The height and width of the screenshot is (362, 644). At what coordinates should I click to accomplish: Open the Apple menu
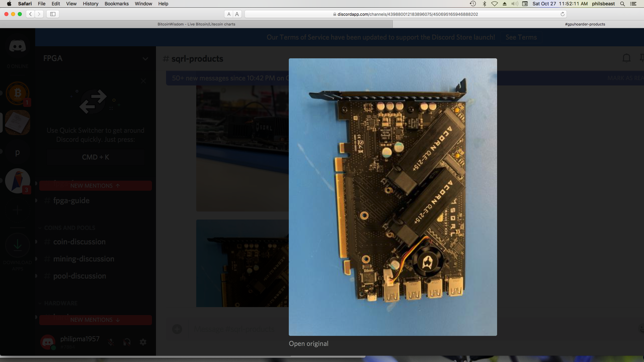pyautogui.click(x=9, y=4)
